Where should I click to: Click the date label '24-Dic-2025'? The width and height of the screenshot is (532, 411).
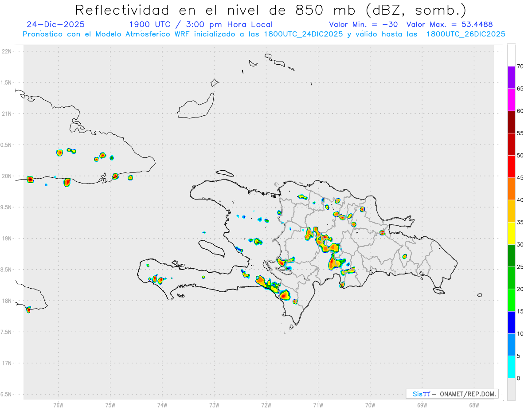pos(55,24)
